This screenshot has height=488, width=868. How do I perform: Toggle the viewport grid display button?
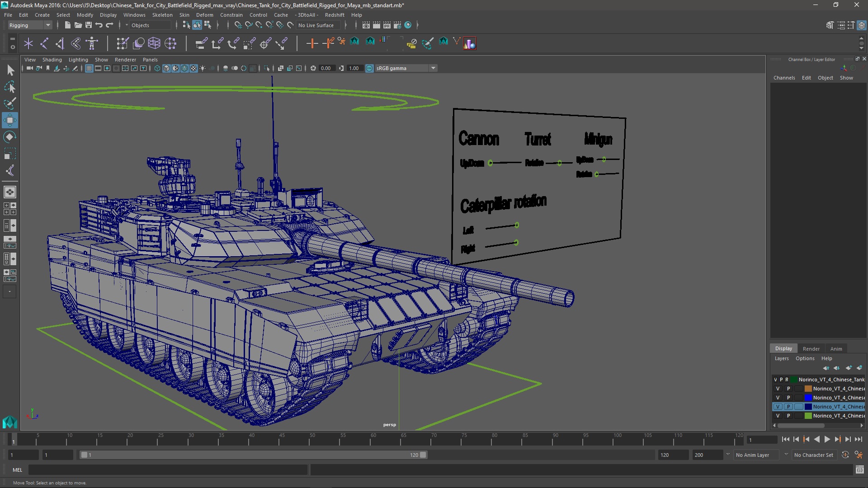tap(89, 68)
